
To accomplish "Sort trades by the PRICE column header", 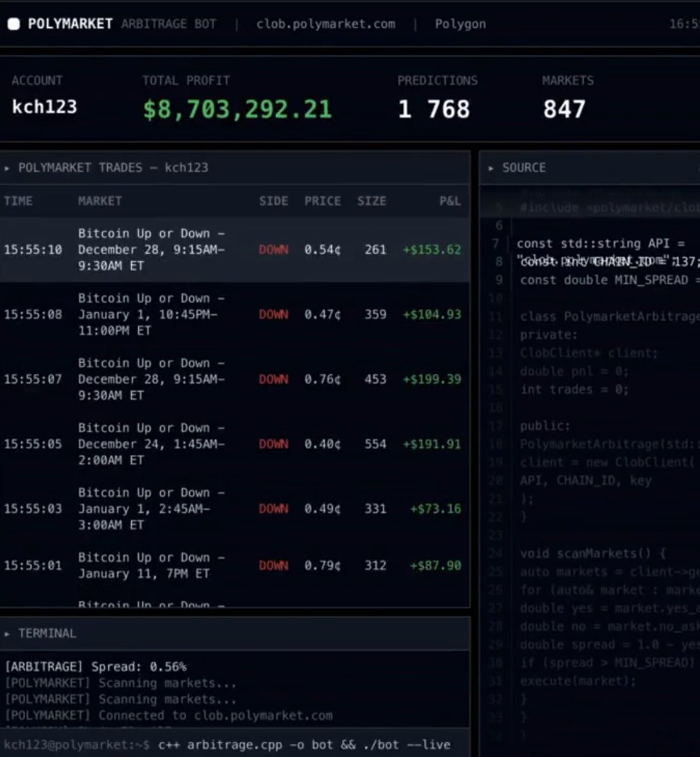I will [x=322, y=201].
